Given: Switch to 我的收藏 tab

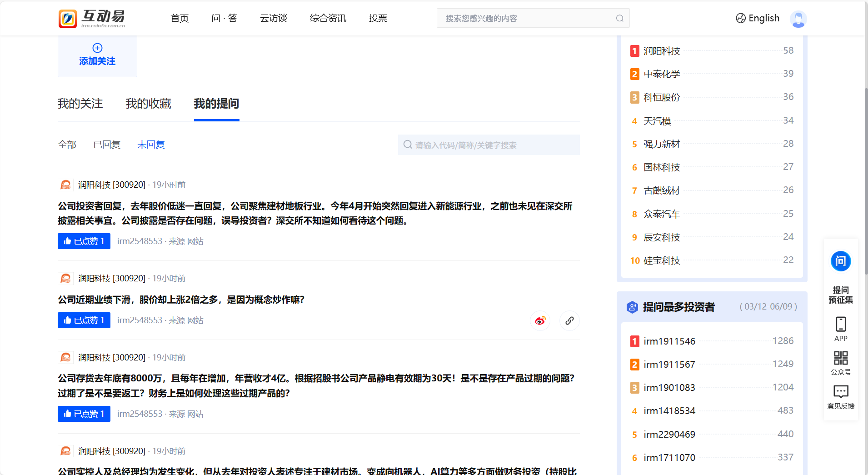Looking at the screenshot, I should 149,104.
